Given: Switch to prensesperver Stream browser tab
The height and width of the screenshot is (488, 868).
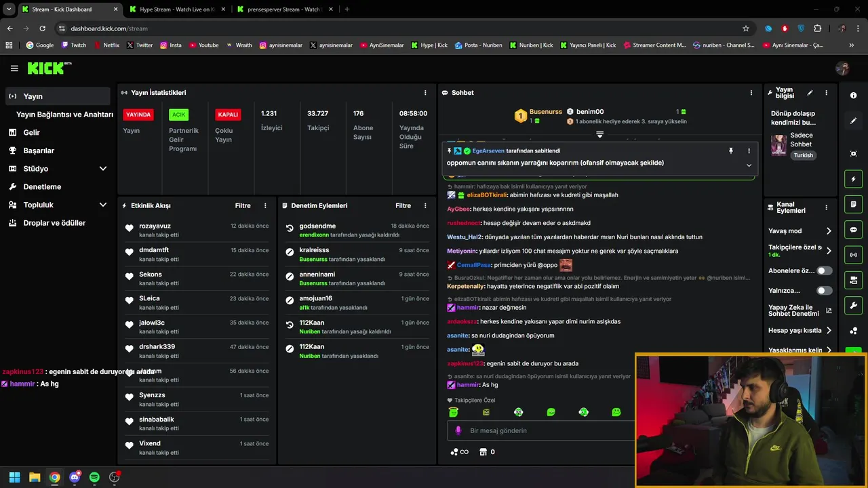Looking at the screenshot, I should [x=283, y=9].
